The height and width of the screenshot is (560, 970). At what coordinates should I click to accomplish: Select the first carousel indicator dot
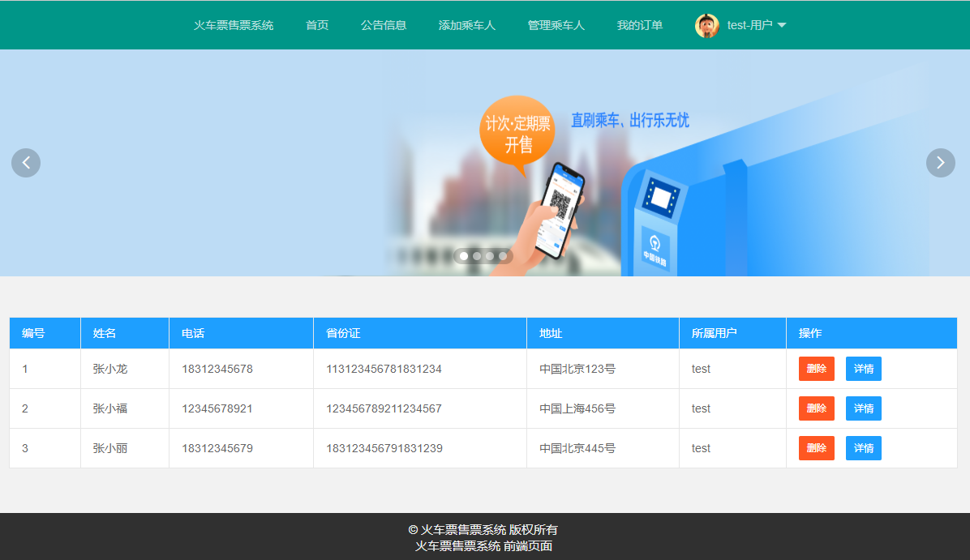click(463, 256)
